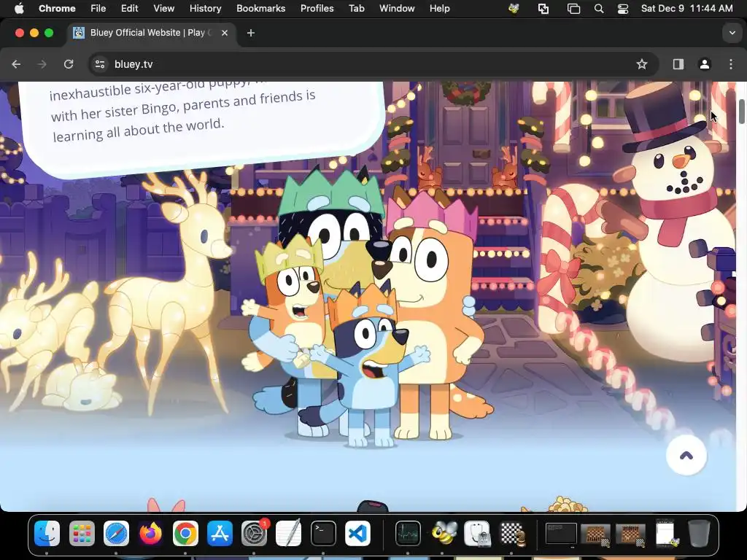This screenshot has height=560, width=747.
Task: Jump back to top with the arrow button
Action: 686,455
